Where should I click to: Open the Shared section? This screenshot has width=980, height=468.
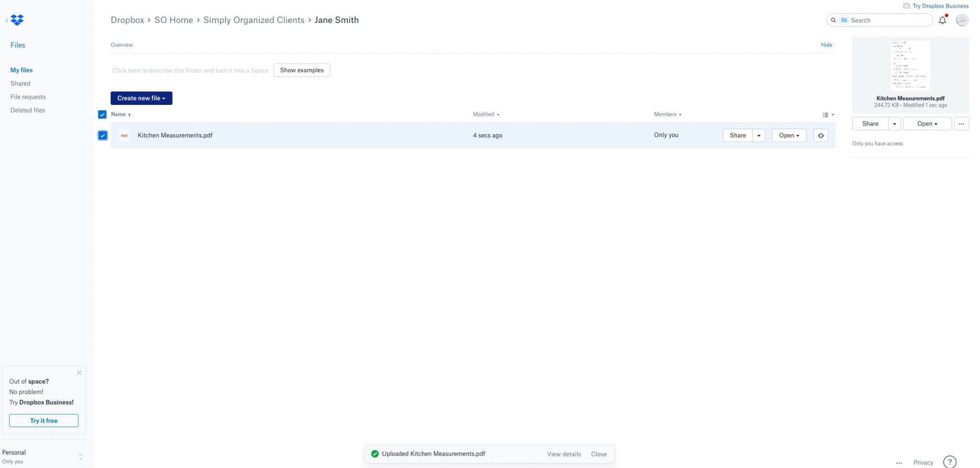[20, 83]
